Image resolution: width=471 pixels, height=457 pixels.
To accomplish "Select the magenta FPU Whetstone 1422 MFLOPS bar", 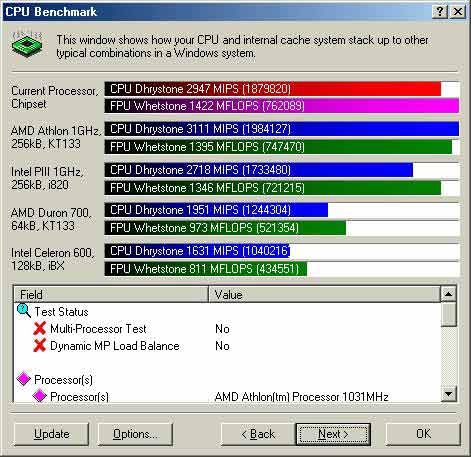I will pyautogui.click(x=282, y=106).
